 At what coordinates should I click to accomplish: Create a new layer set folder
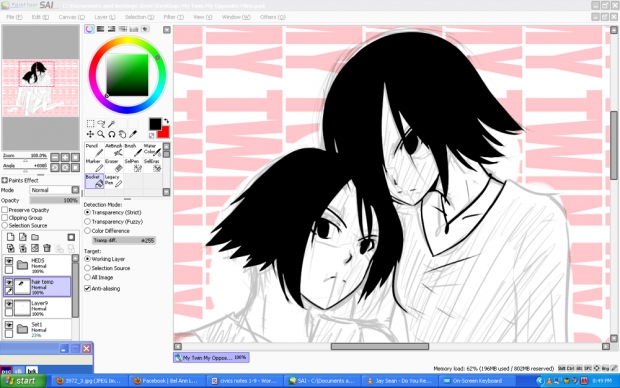coord(35,237)
